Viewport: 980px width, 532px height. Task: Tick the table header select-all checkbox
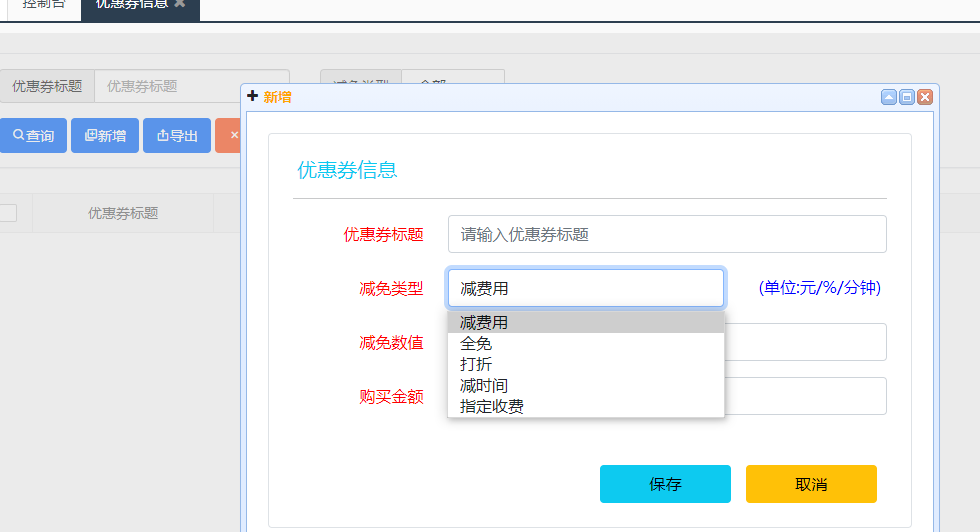8,213
